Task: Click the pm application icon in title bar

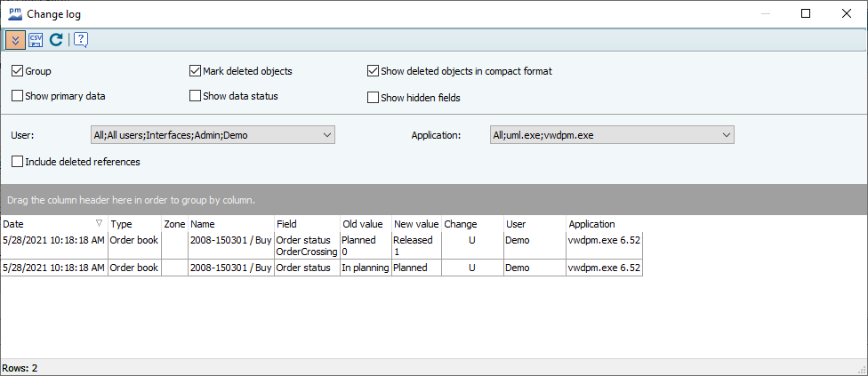Action: click(x=14, y=13)
